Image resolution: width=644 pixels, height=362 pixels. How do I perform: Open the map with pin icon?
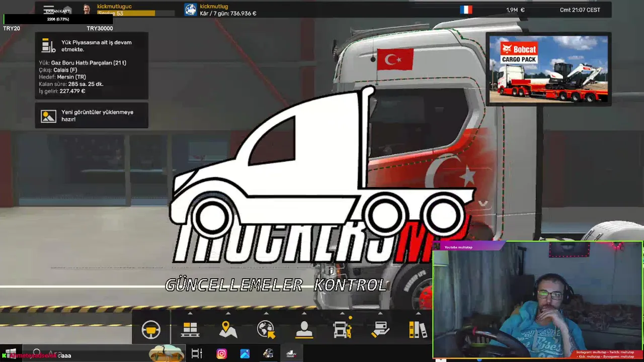pyautogui.click(x=228, y=330)
